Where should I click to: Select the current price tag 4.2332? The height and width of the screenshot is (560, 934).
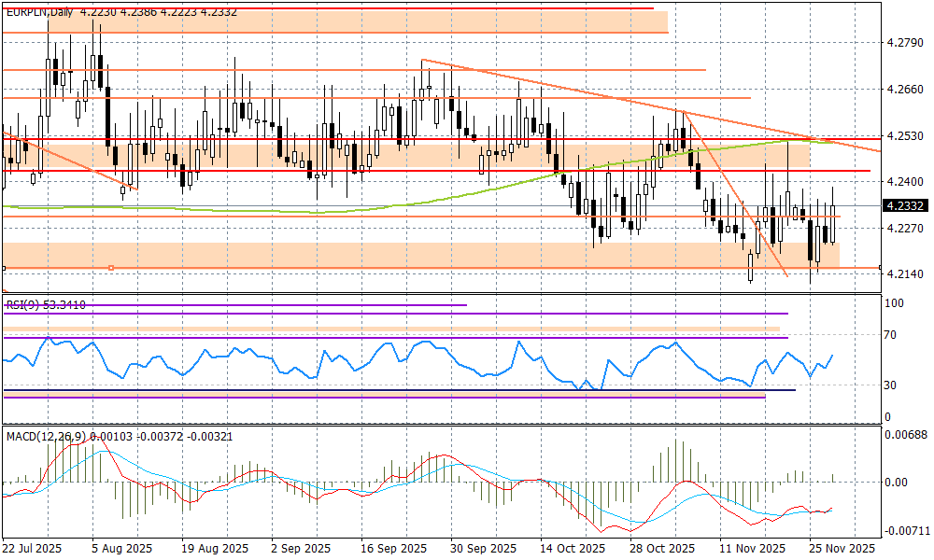click(x=904, y=206)
